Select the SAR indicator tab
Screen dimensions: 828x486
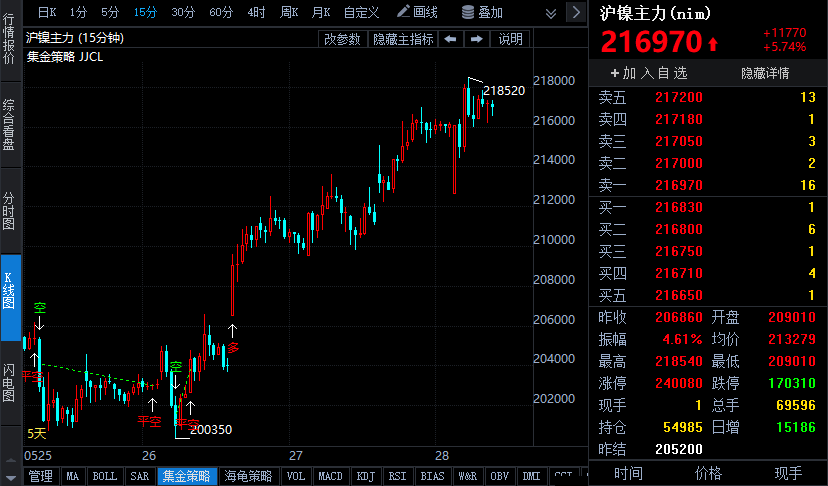pos(139,476)
